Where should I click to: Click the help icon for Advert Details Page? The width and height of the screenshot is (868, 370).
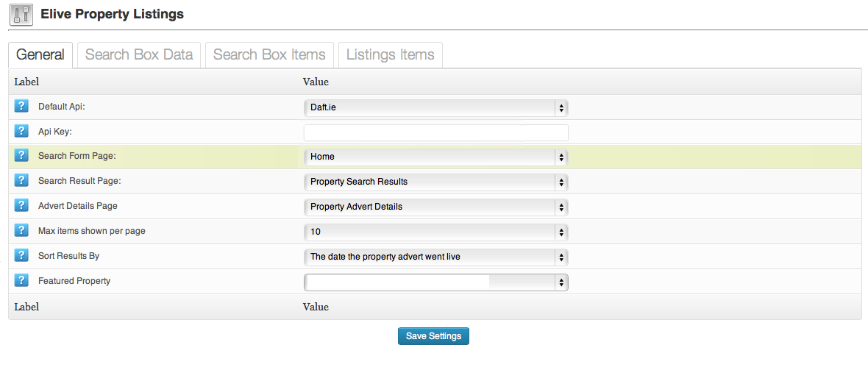(x=21, y=205)
